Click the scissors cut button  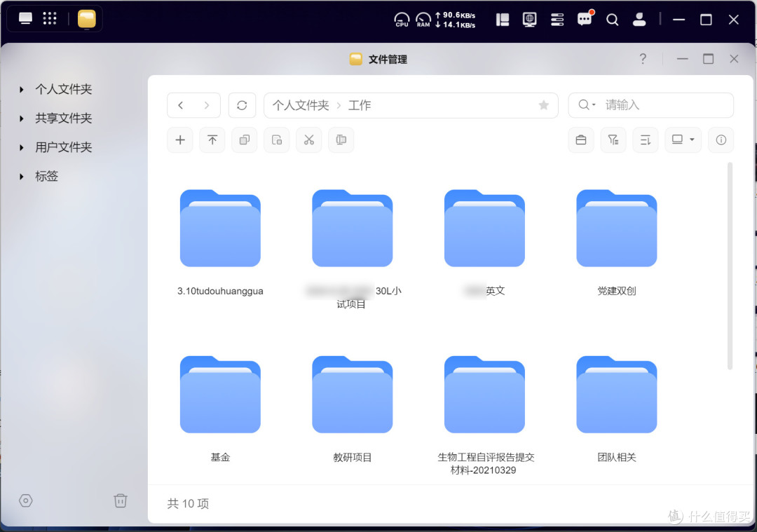[309, 140]
